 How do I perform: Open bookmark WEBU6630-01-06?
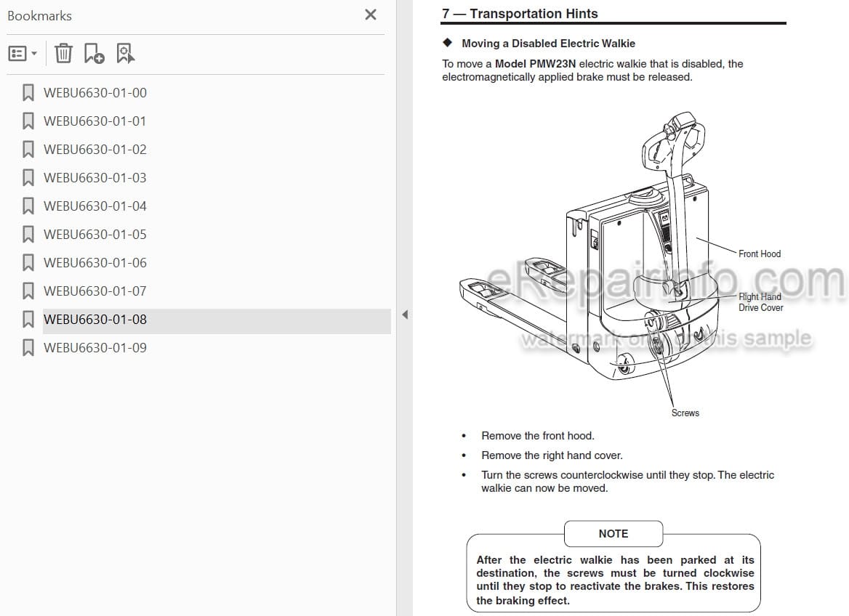point(94,262)
